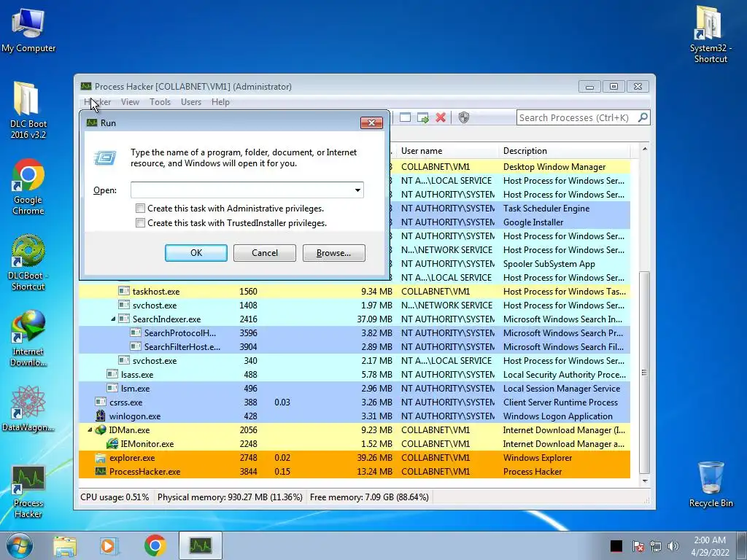Select the lsass.exe process row
This screenshot has height=560, width=747.
[355, 375]
